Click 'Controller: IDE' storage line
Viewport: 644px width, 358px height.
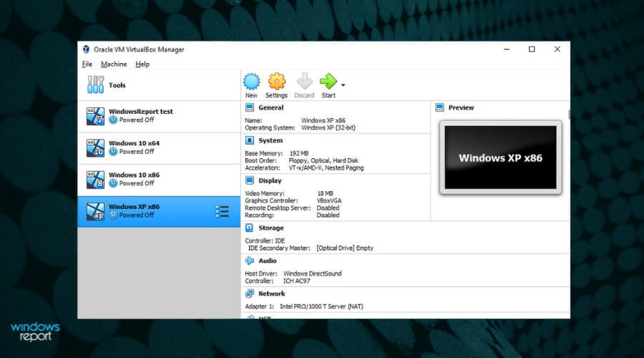[265, 241]
